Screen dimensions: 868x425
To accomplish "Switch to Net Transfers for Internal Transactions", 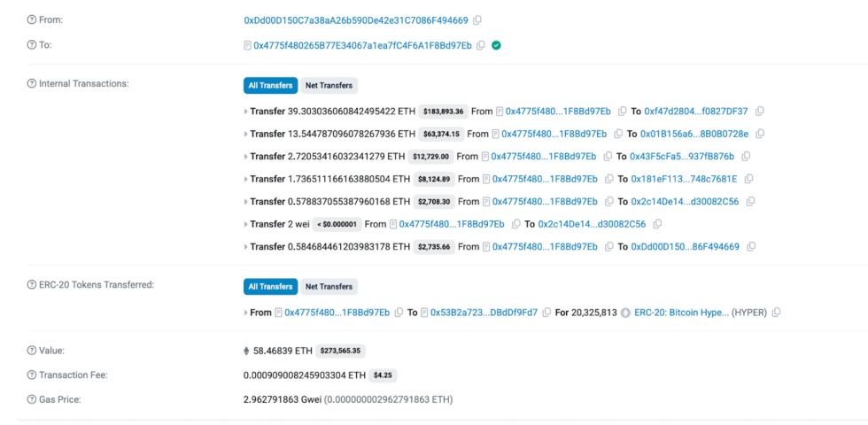I will coord(329,86).
